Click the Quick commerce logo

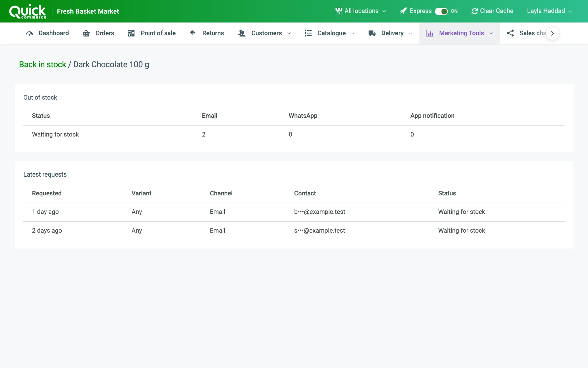pos(28,12)
